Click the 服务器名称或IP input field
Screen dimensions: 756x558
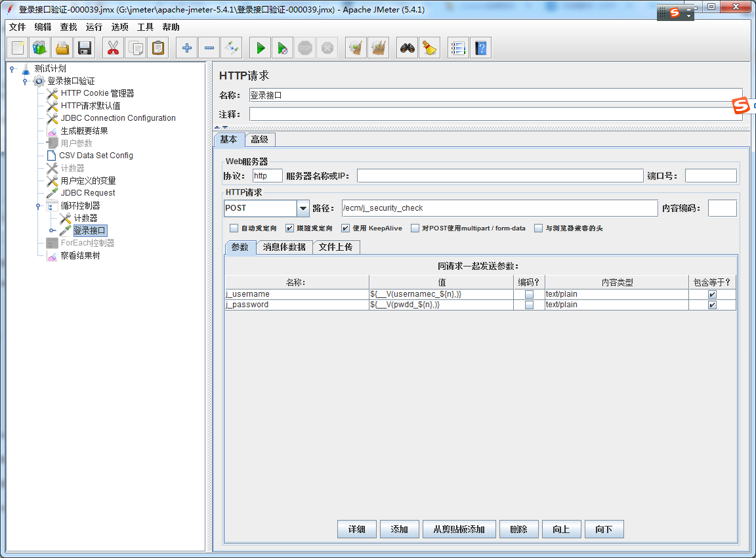[500, 176]
